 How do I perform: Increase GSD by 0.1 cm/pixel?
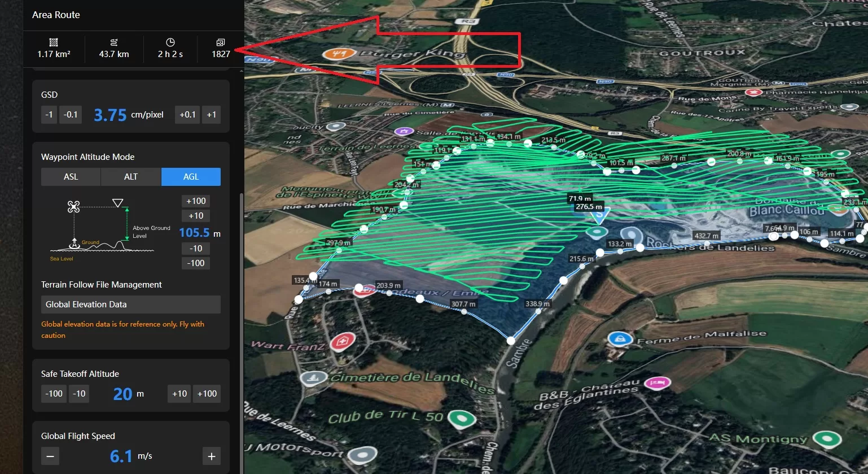coord(187,114)
